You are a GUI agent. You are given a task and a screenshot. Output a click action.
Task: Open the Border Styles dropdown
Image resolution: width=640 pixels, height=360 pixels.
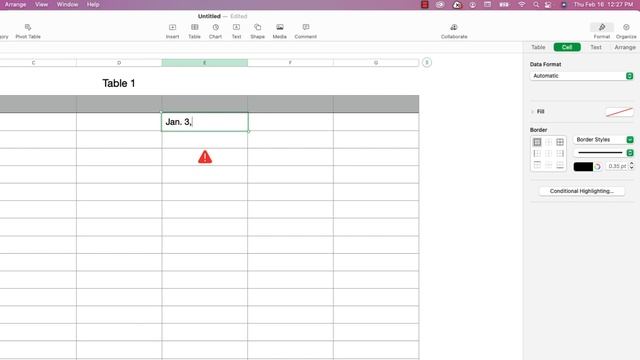(603, 140)
